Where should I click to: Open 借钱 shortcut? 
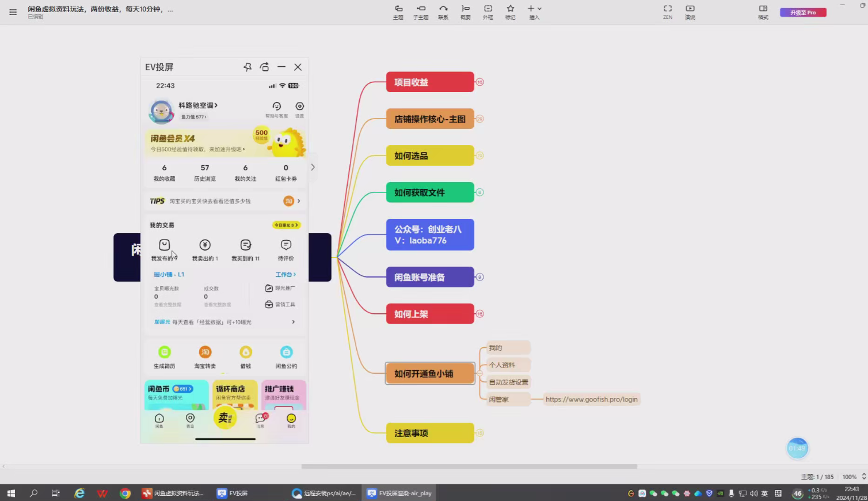(x=246, y=357)
